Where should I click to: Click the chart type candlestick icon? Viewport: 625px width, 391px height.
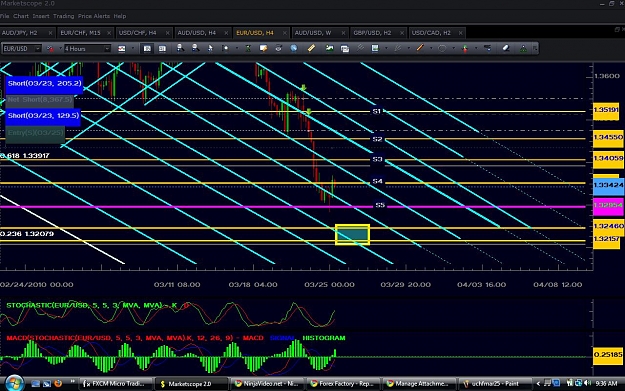coord(122,49)
